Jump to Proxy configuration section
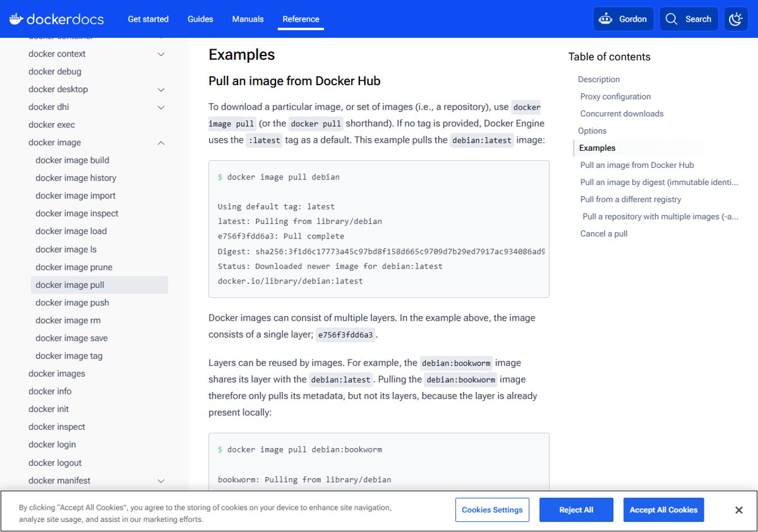Viewport: 758px width, 532px height. coord(615,97)
